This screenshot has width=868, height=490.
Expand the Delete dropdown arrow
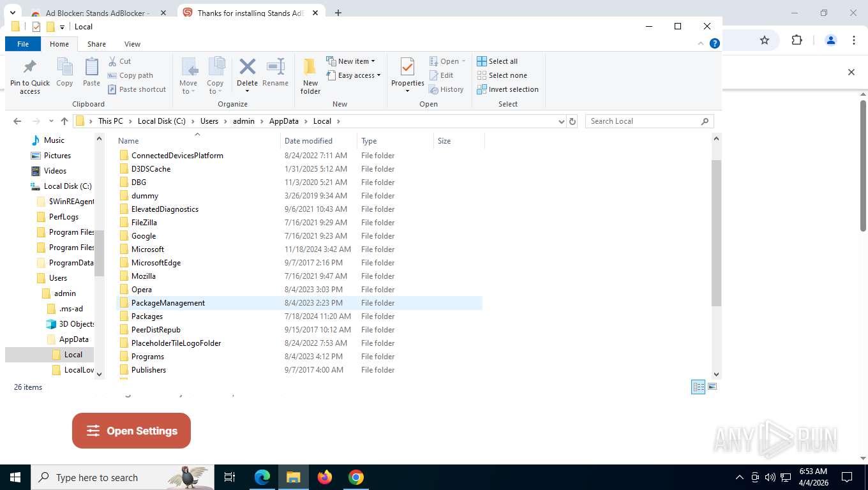tap(247, 90)
